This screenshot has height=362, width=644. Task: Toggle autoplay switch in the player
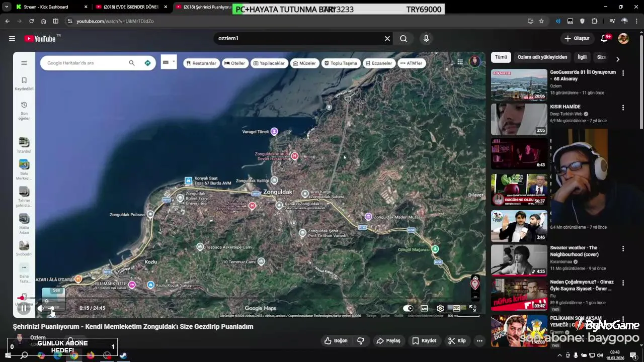coord(408,308)
